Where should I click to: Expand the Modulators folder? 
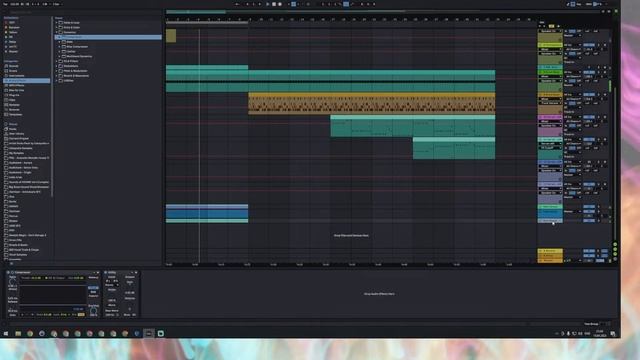click(57, 66)
